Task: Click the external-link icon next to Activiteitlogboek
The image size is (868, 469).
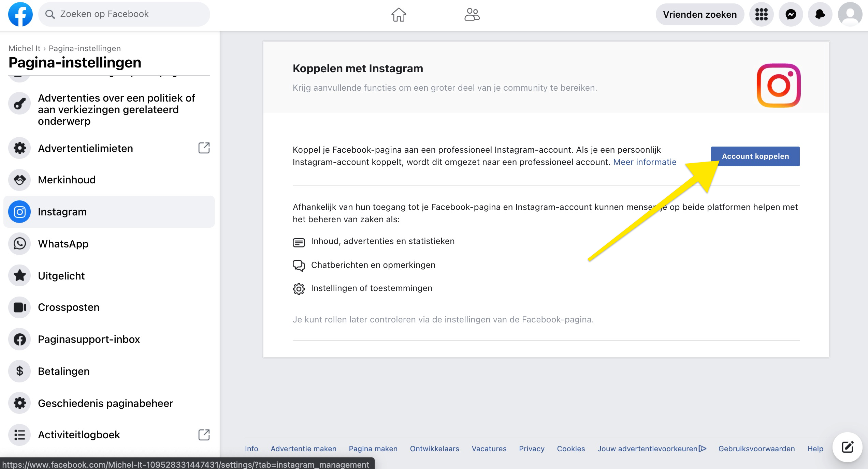Action: click(204, 435)
